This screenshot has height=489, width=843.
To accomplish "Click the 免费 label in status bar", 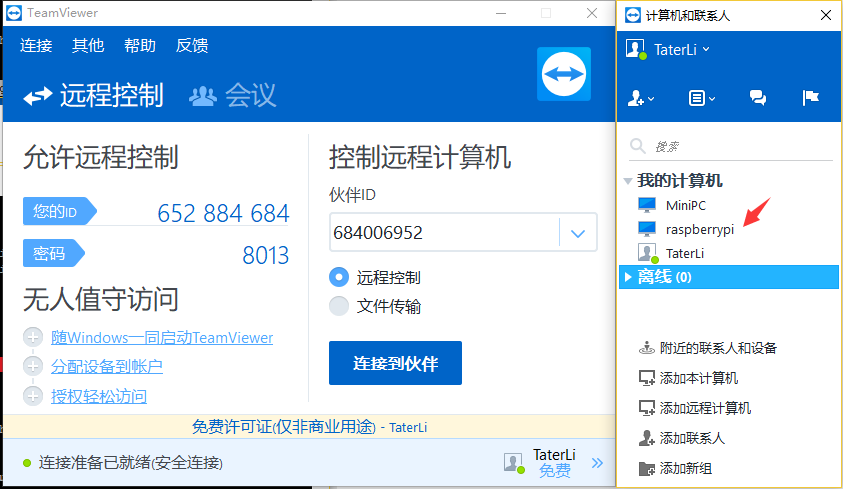I will click(554, 471).
